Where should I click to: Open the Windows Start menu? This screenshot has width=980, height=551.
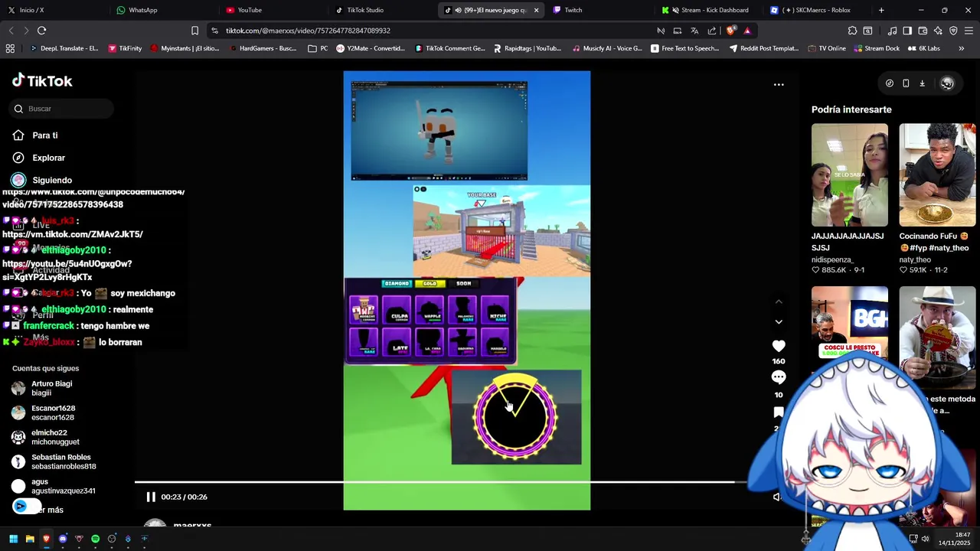pos(13,539)
